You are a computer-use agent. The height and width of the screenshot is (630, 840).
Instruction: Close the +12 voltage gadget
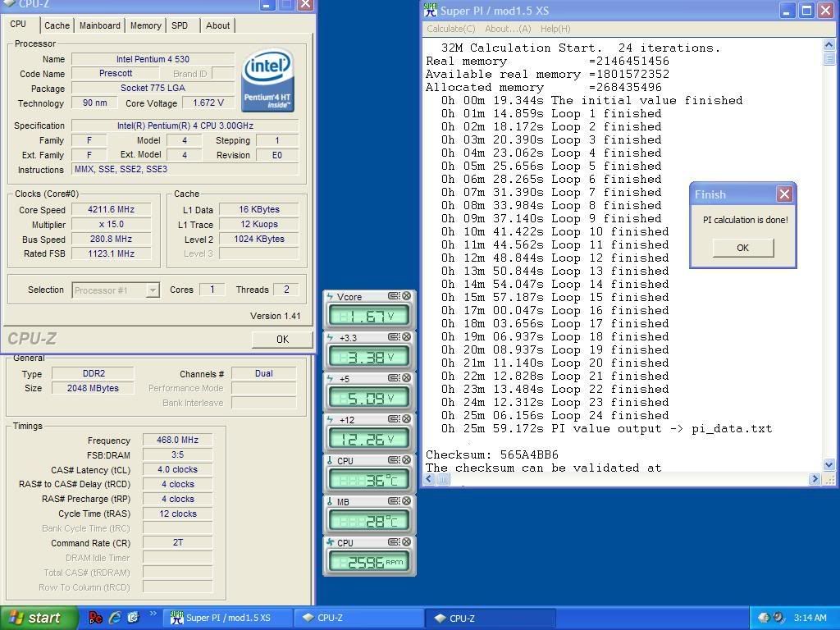[x=407, y=419]
